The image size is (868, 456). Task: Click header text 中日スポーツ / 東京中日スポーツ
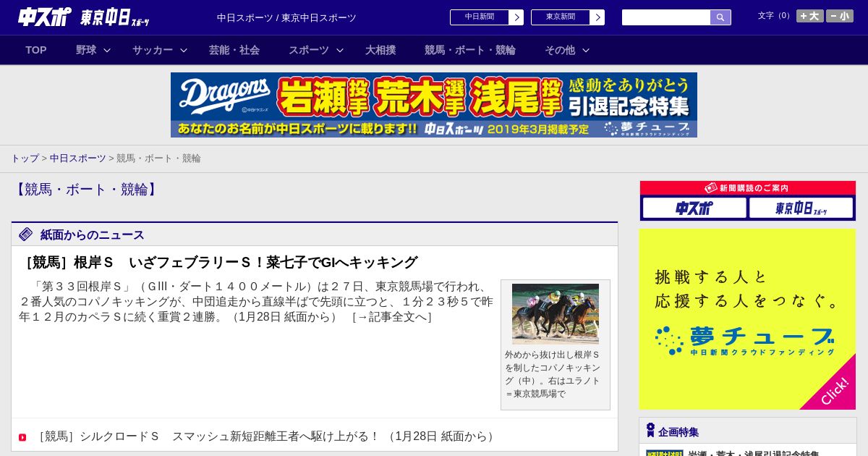[x=286, y=17]
